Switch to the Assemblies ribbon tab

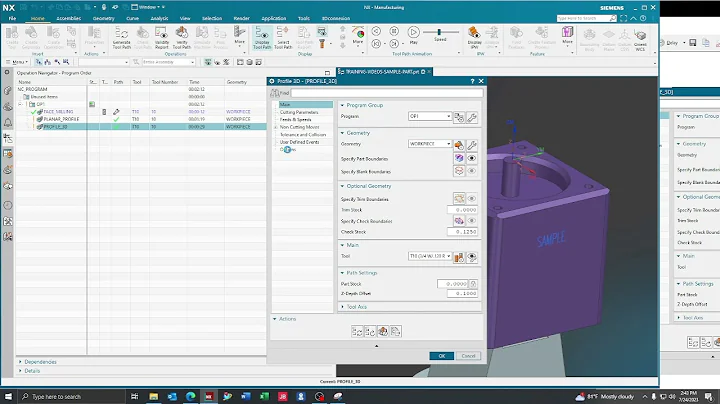pyautogui.click(x=68, y=18)
